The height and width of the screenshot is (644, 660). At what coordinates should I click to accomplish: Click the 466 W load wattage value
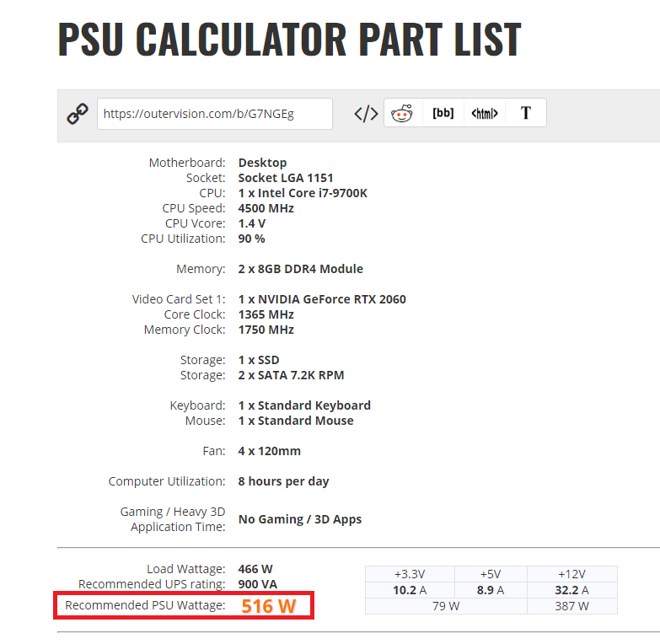[x=255, y=569]
